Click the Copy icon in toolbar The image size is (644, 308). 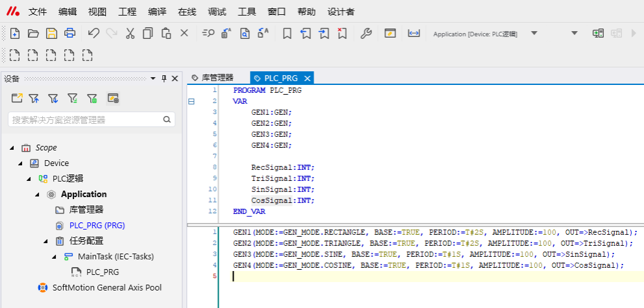(147, 34)
